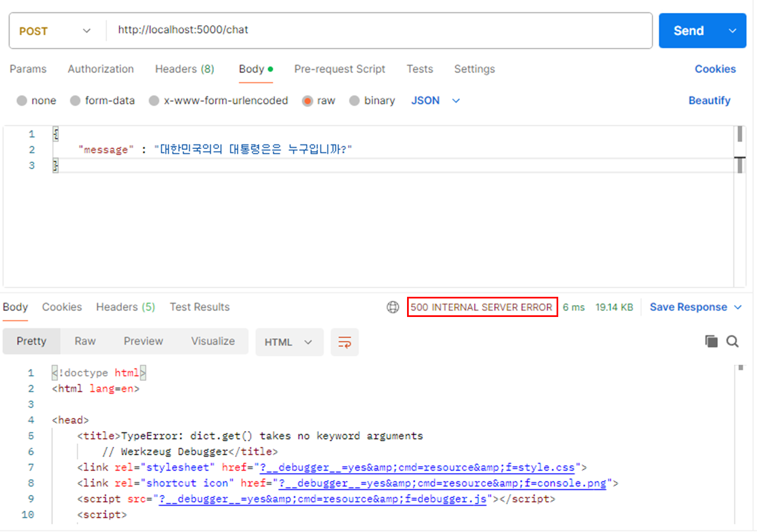Switch to the Params tab
The height and width of the screenshot is (532, 757).
28,69
